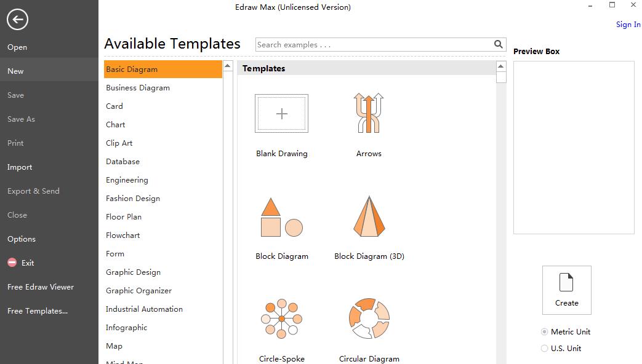642x364 pixels.
Task: Click the Block Diagram label text
Action: (x=282, y=256)
